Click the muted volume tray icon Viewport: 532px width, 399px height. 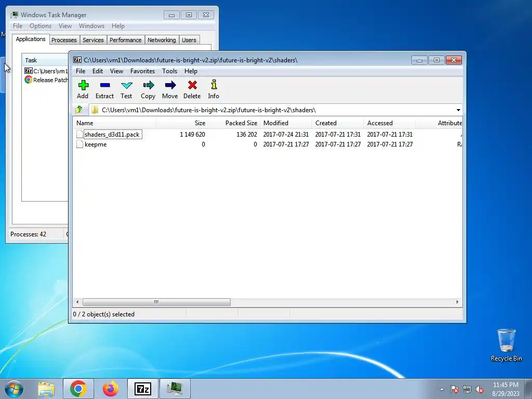(x=480, y=389)
